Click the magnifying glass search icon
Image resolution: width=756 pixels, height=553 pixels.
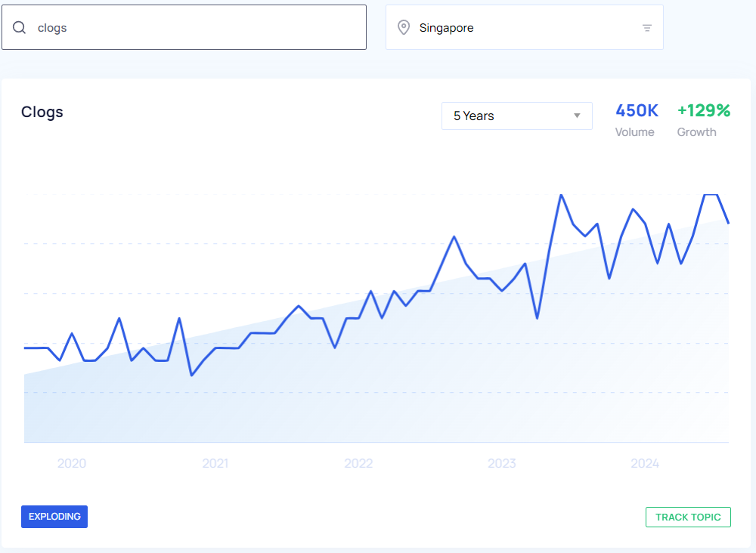tap(20, 28)
